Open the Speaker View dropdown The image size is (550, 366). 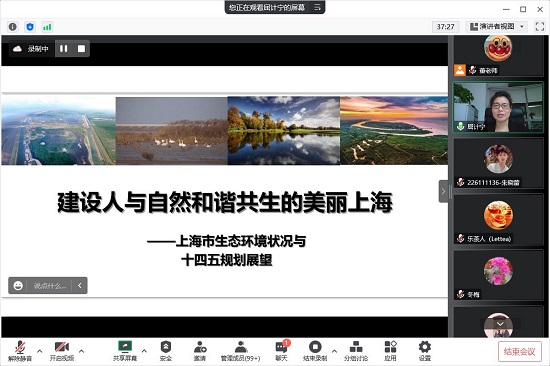497,26
